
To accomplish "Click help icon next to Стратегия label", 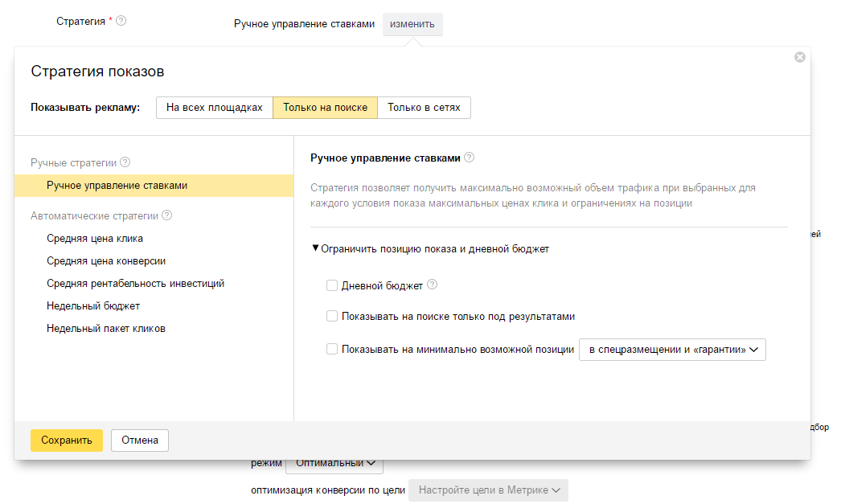I will [121, 21].
